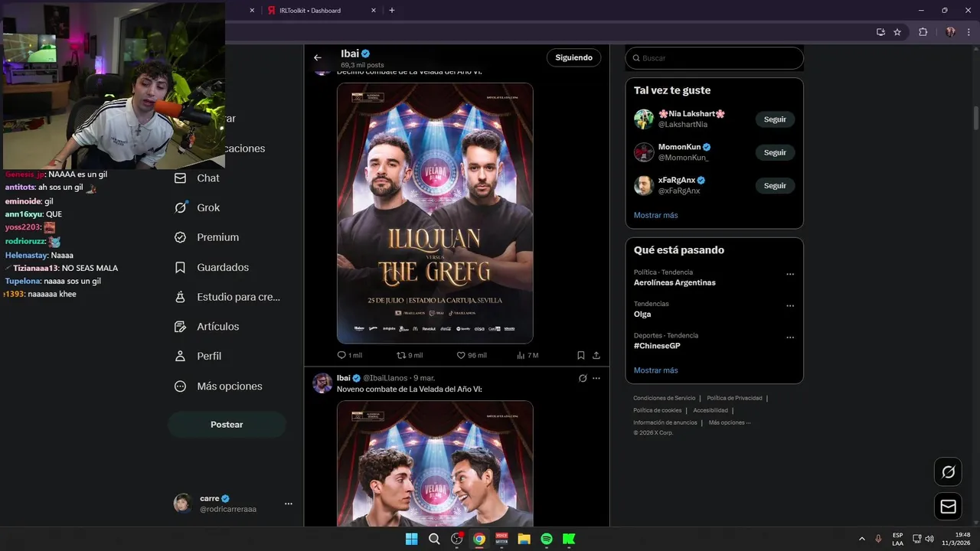Image resolution: width=980 pixels, height=551 pixels.
Task: Open Chat from the X sidebar
Action: click(x=197, y=178)
